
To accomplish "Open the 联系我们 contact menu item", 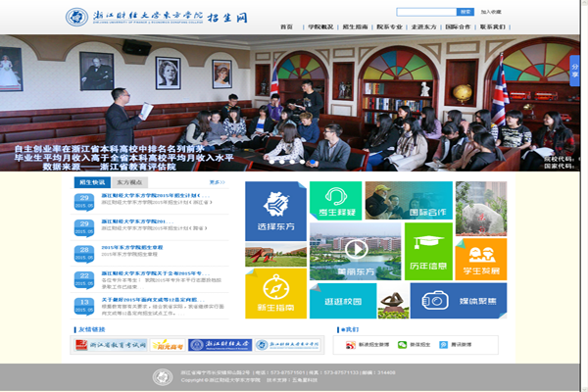I will pos(492,27).
